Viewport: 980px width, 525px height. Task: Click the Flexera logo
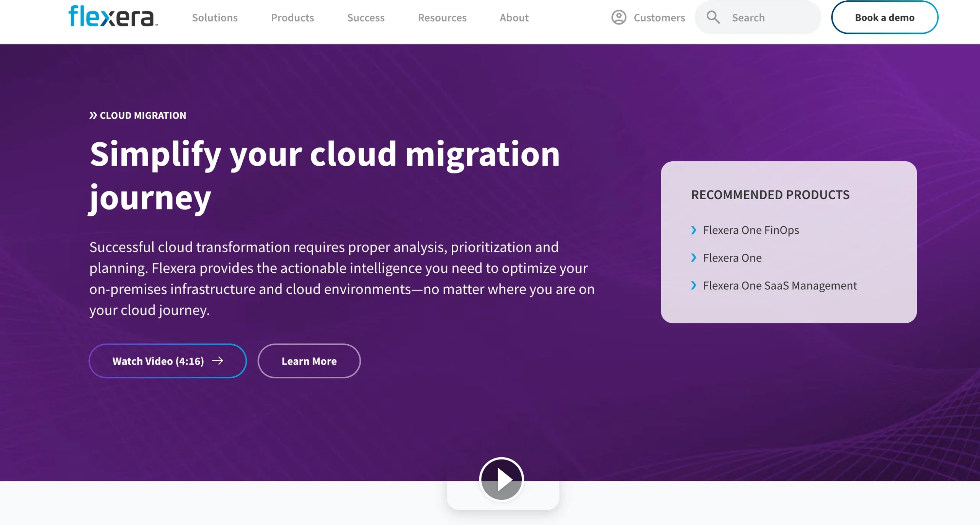pyautogui.click(x=111, y=16)
